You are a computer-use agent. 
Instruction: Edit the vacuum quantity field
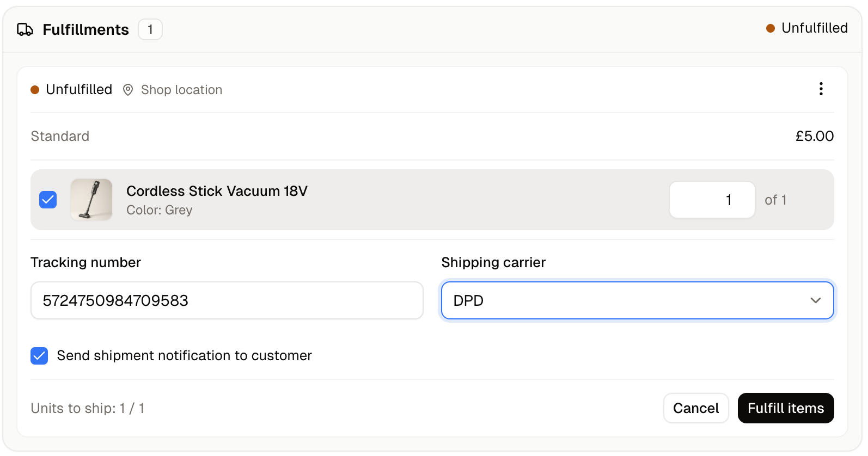click(712, 200)
